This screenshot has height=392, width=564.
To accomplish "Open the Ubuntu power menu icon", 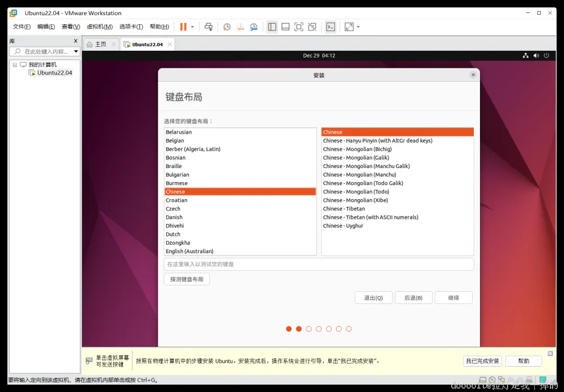I will pos(547,55).
